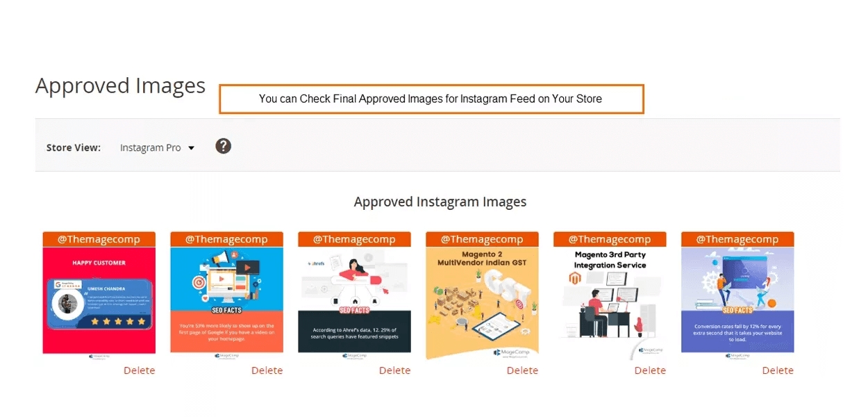The image size is (868, 417).
Task: Open the help question mark icon
Action: click(x=223, y=146)
